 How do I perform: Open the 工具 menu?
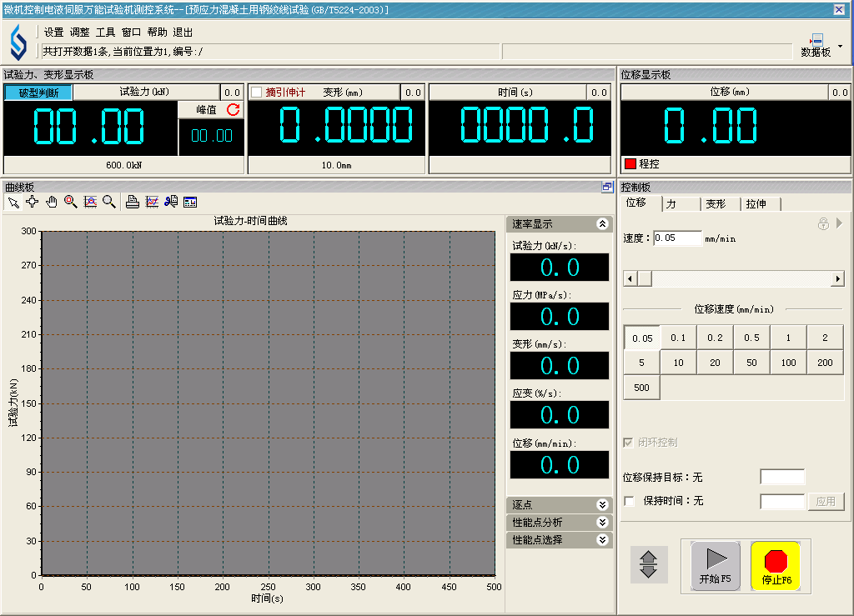click(x=105, y=33)
